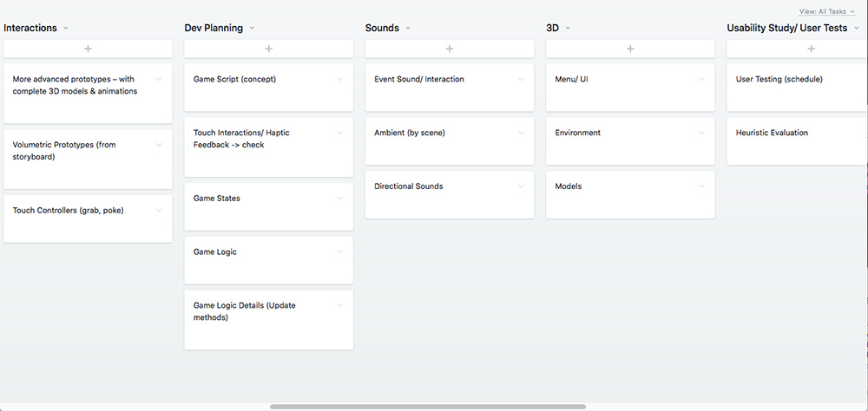
Task: Open the chevron on Environment card
Action: (x=701, y=133)
